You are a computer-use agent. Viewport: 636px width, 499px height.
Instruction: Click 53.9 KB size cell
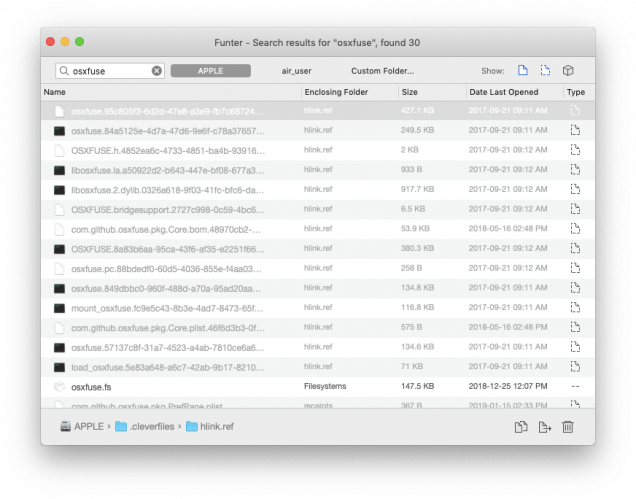pos(415,228)
